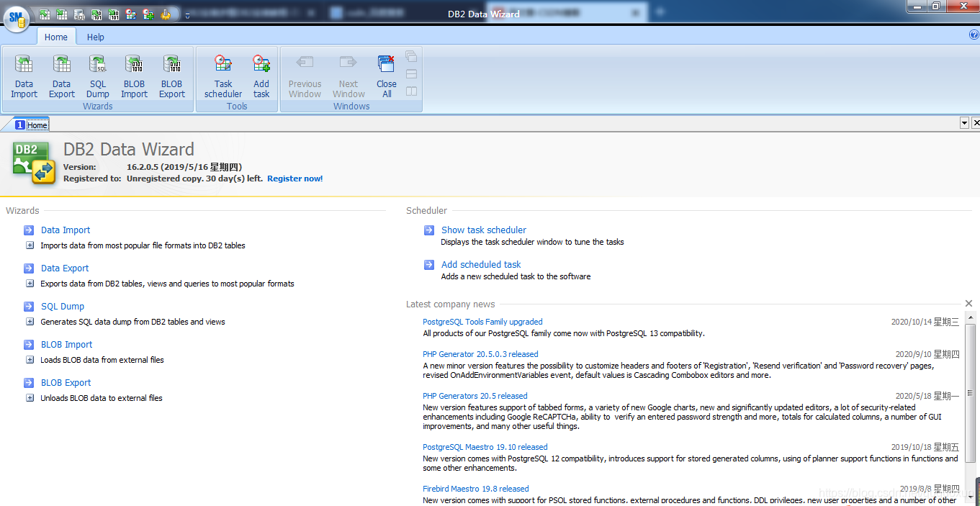
Task: Switch to the Home ribbon tab
Action: (x=56, y=37)
